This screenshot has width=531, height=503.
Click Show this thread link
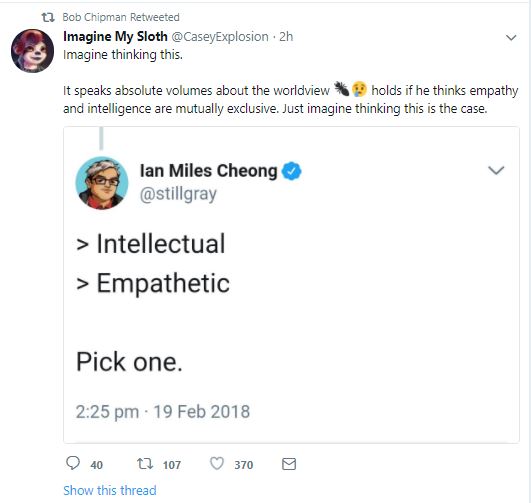tap(110, 490)
